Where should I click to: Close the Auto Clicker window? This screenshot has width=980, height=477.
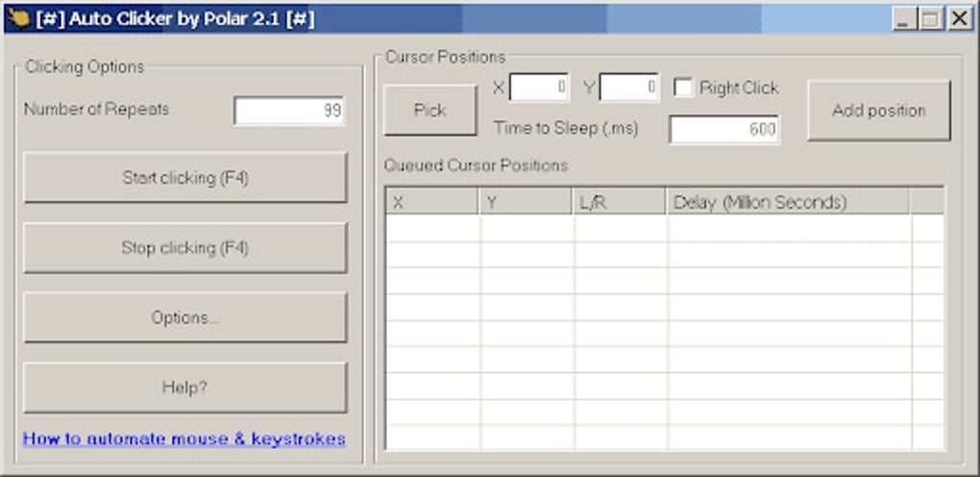tap(959, 19)
